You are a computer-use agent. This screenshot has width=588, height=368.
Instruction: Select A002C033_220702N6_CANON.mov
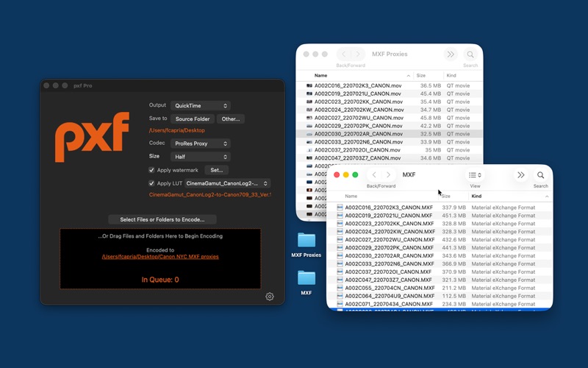(390, 142)
